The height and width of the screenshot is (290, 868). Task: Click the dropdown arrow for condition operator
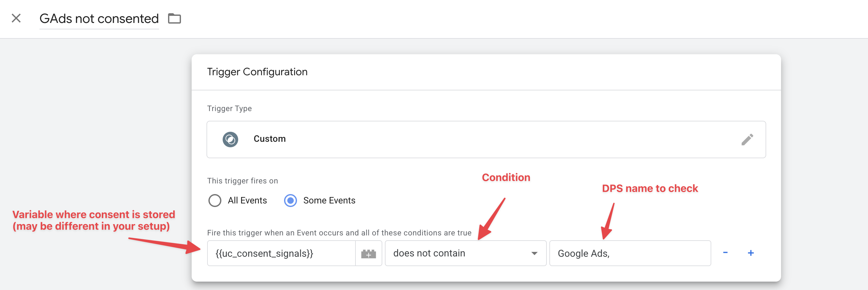534,254
